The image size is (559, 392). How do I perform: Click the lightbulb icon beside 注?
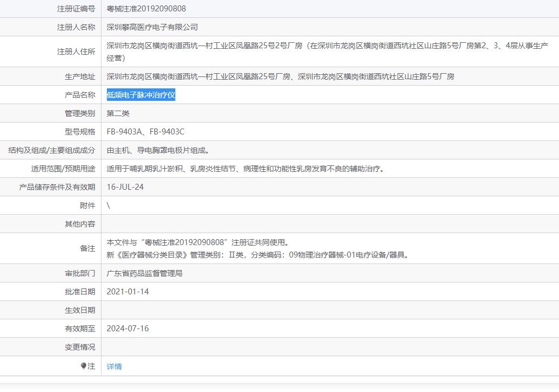(84, 366)
